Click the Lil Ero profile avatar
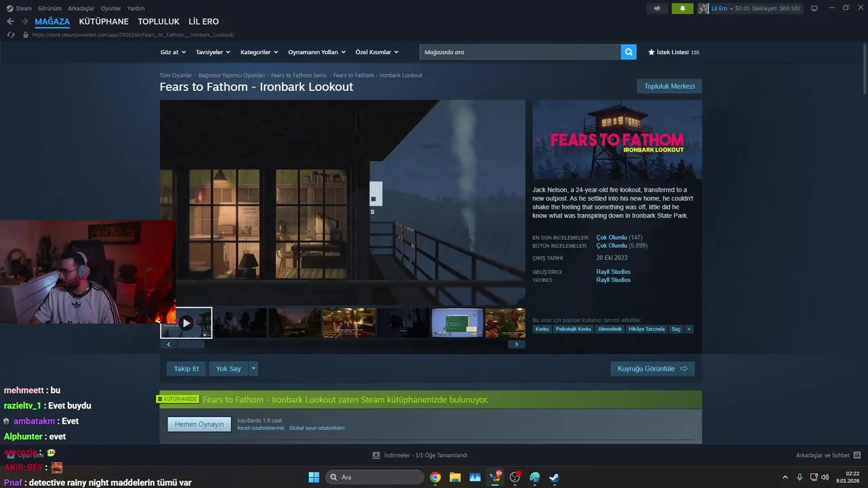This screenshot has height=488, width=868. click(x=703, y=8)
